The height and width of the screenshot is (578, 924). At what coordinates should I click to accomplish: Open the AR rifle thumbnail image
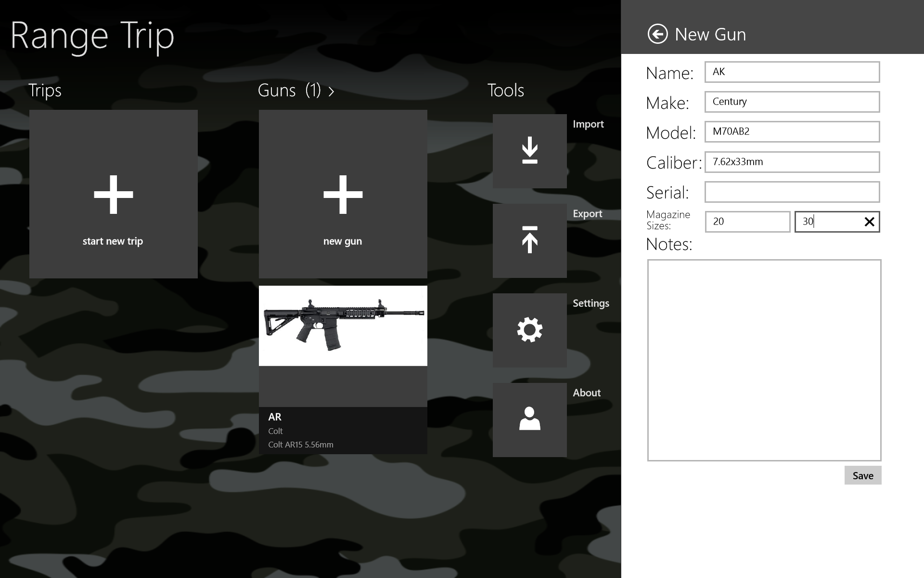(343, 326)
